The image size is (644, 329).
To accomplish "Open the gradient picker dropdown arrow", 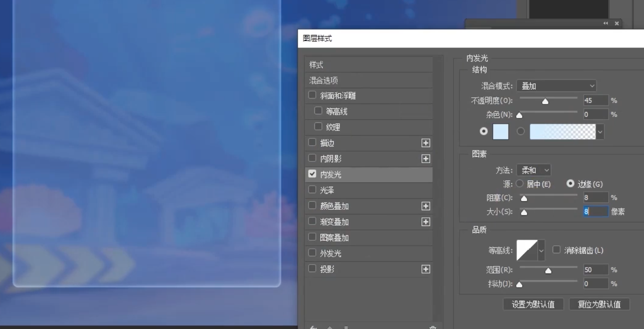I will click(x=600, y=132).
